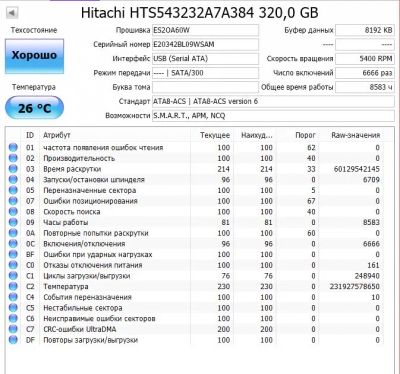The height and width of the screenshot is (374, 400).
Task: Click the Скорость вращения value 5400 RPM
Action: (x=365, y=59)
